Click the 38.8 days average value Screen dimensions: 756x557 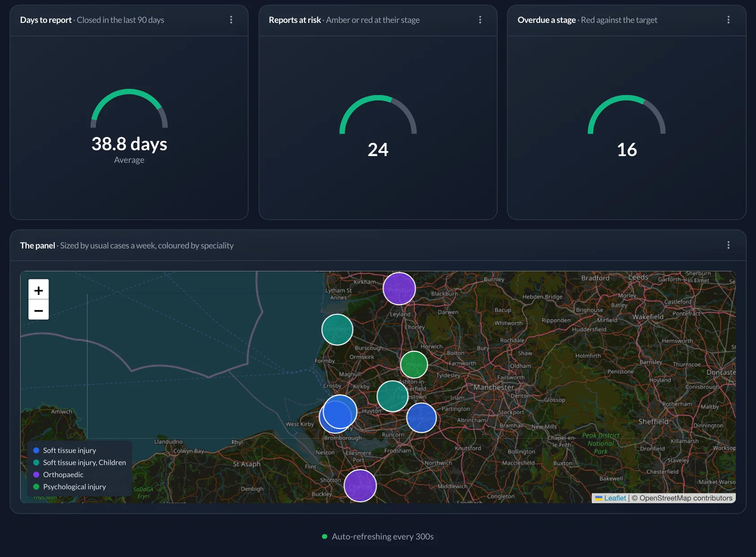point(129,144)
